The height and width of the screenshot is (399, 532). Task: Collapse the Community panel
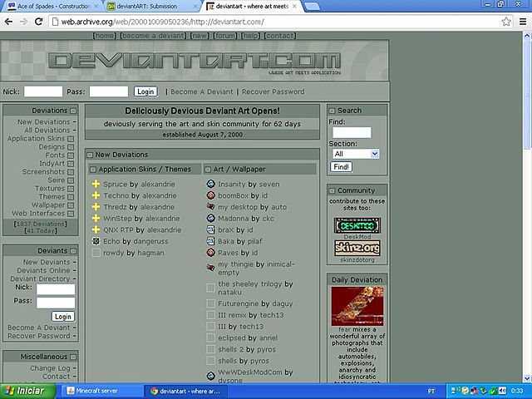pyautogui.click(x=332, y=191)
